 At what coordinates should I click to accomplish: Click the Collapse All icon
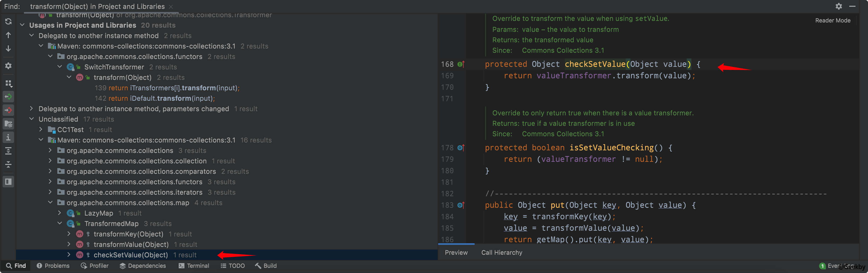(8, 165)
